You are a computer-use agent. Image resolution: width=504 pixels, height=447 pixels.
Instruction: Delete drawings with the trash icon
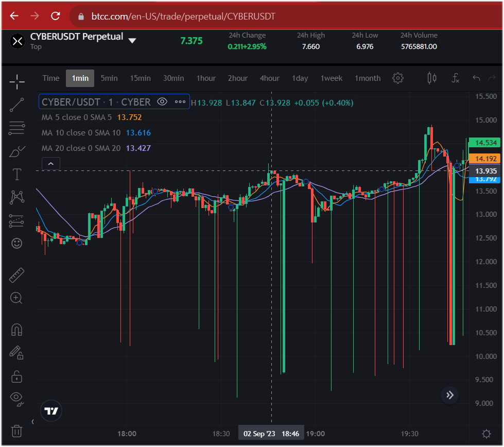[x=17, y=430]
